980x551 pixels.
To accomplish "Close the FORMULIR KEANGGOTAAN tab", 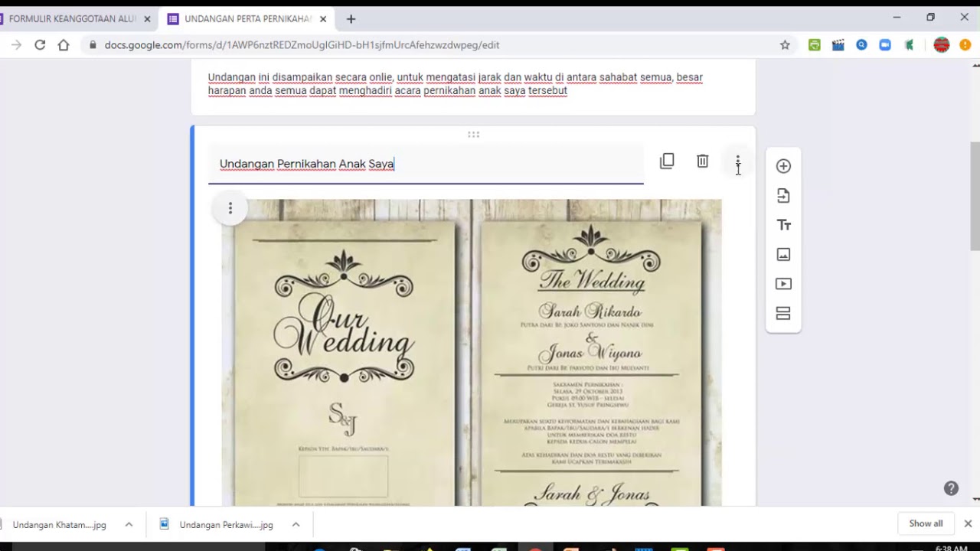I will coord(147,19).
